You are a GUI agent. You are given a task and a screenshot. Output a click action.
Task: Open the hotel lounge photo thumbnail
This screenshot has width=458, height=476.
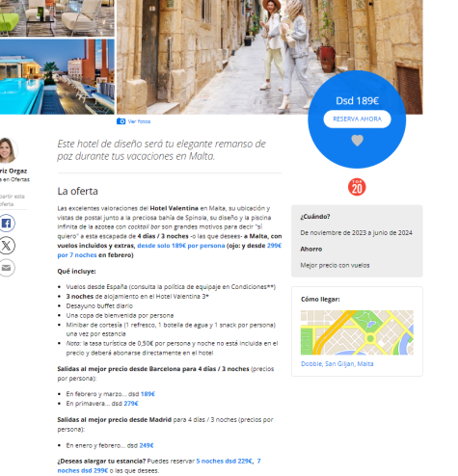(x=57, y=18)
